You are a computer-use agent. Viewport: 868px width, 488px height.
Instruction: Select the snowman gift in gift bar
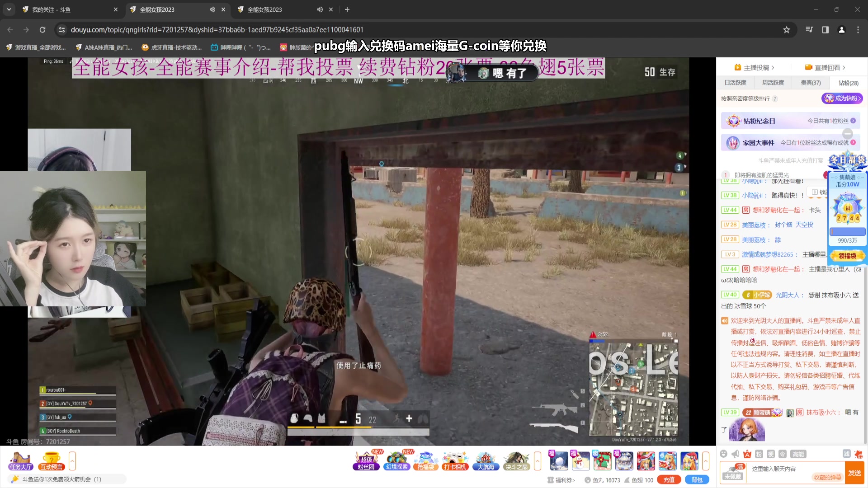pos(580,461)
